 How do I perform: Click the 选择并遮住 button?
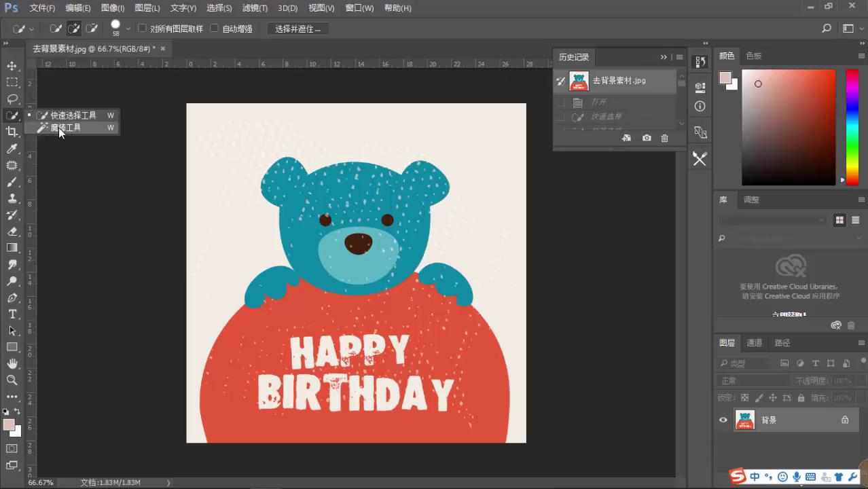coord(297,29)
